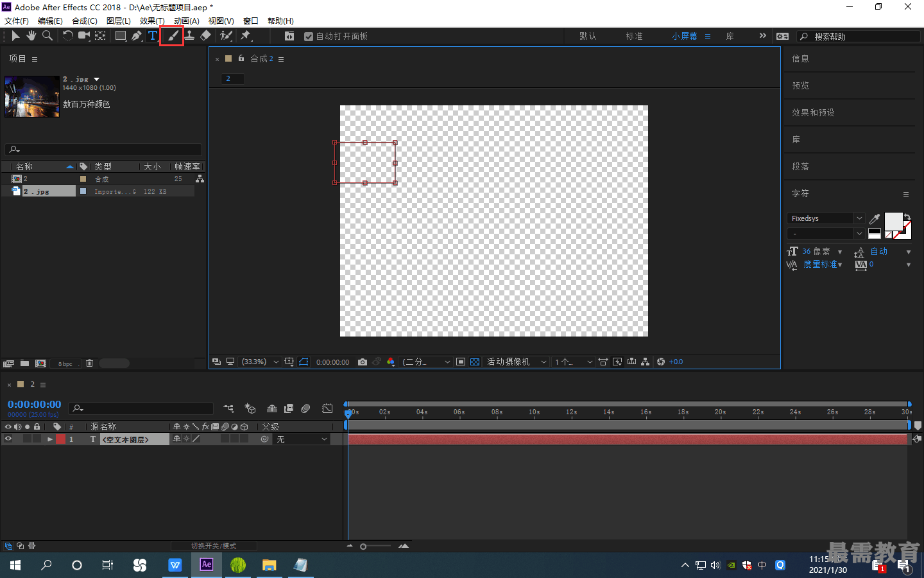Toggle the mask and shape path visibility

[x=304, y=362]
